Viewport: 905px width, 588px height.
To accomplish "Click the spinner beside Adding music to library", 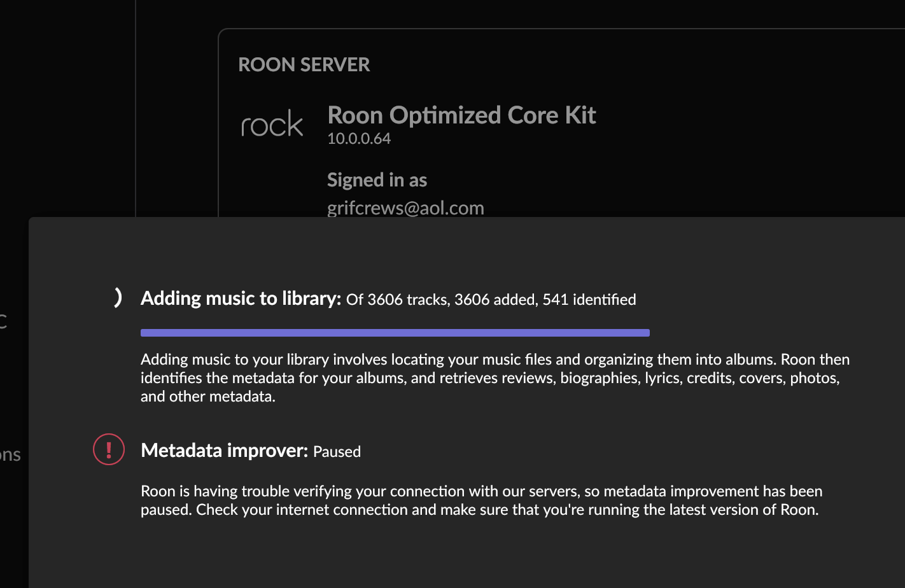I will click(118, 298).
